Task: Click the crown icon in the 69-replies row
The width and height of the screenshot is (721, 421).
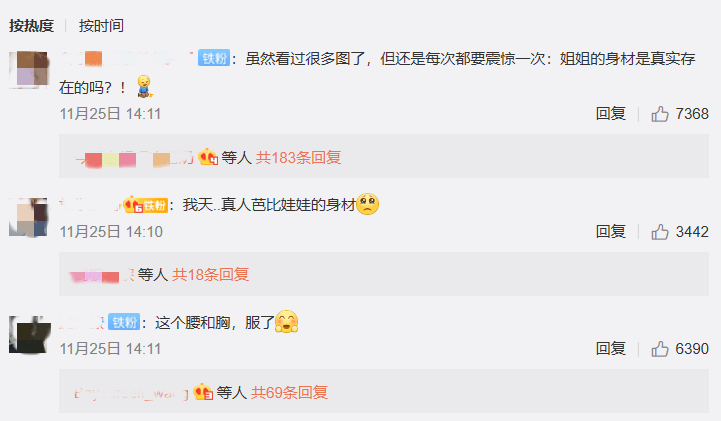Action: [203, 392]
